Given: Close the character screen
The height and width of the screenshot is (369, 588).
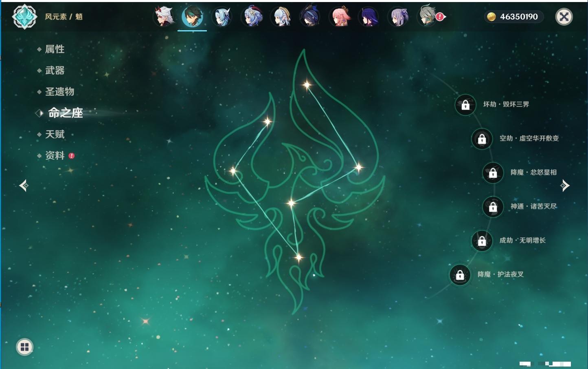Looking at the screenshot, I should 564,17.
